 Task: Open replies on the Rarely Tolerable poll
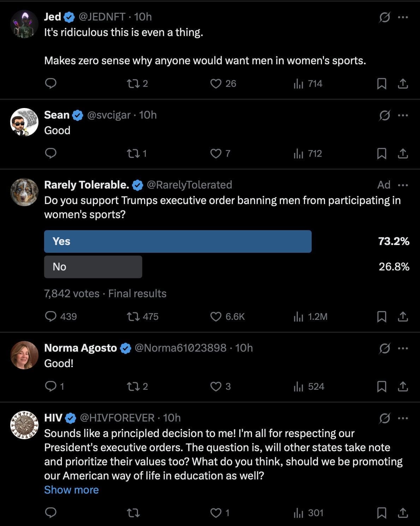51,316
